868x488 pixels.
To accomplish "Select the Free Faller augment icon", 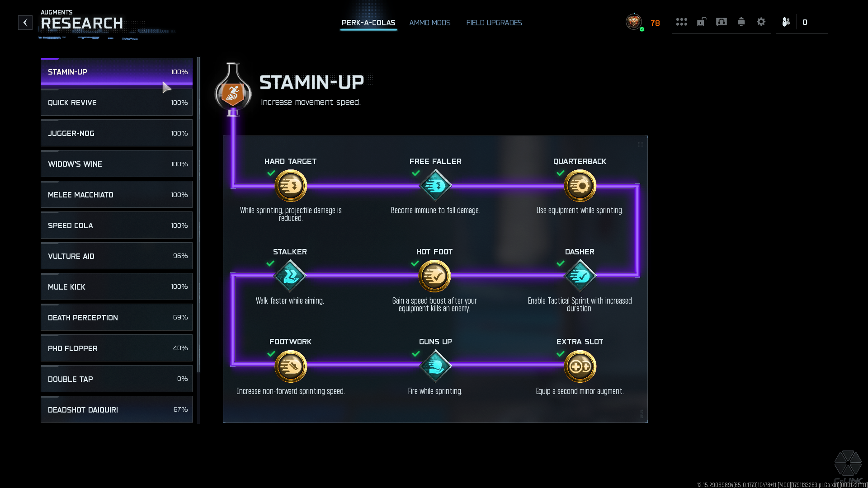I will click(435, 186).
